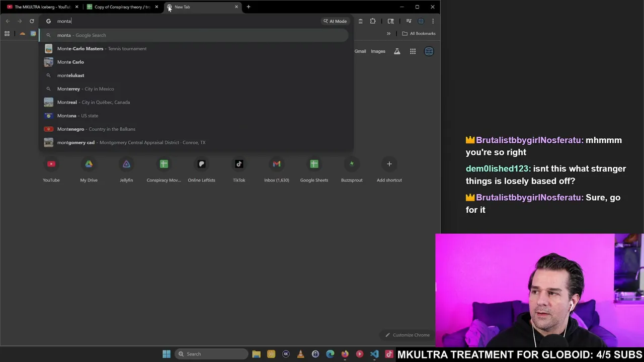Click the page search lens toolbar icon

[390, 21]
